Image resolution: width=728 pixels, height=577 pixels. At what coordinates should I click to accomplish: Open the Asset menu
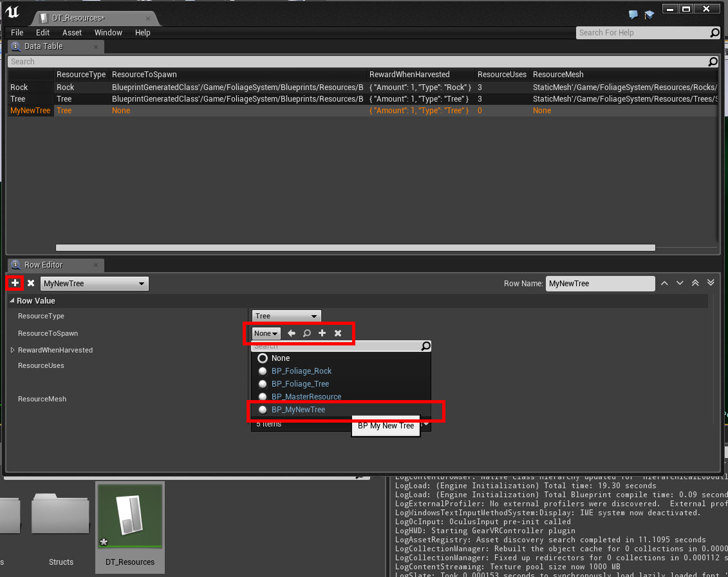pyautogui.click(x=72, y=33)
